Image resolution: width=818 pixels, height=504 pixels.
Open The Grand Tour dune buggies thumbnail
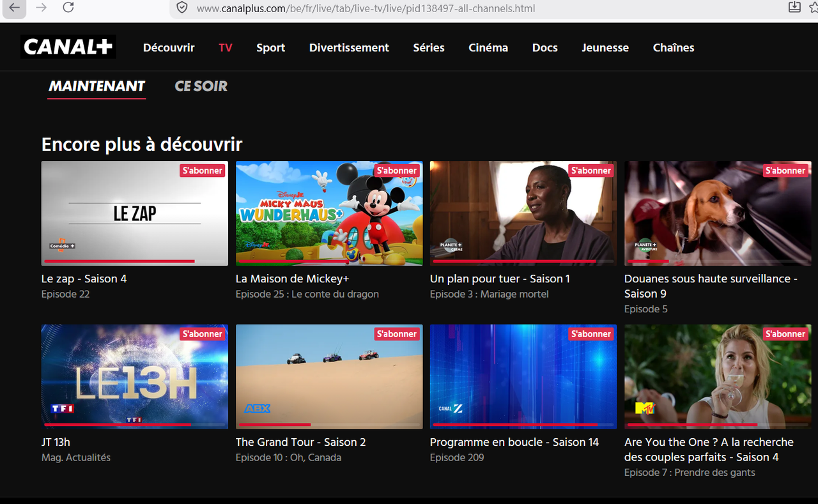(x=329, y=377)
